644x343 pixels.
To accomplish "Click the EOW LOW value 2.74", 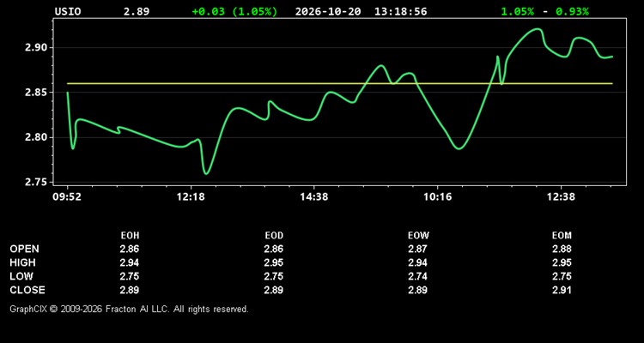I will pyautogui.click(x=417, y=276).
